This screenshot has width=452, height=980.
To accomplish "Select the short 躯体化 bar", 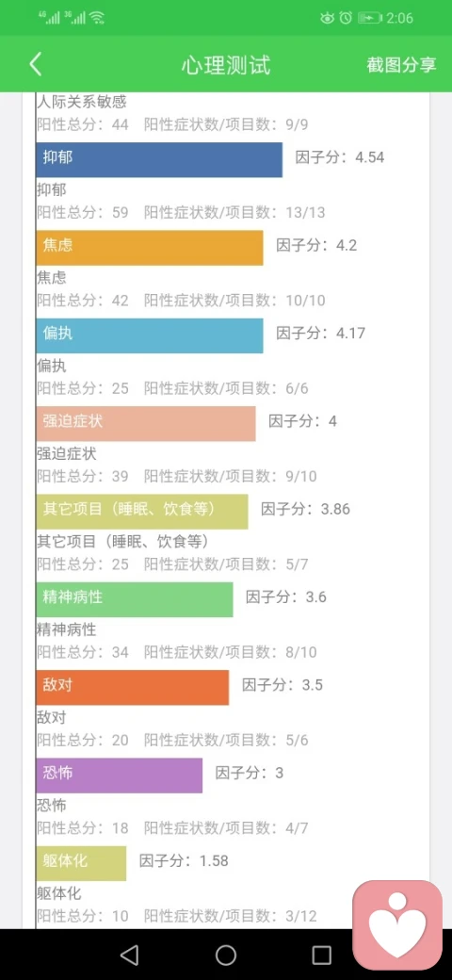I will pos(81,864).
